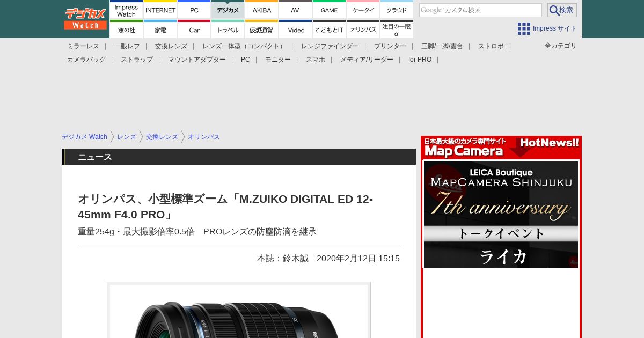Click 交換レンズ breadcrumb link
This screenshot has width=644, height=338.
162,137
